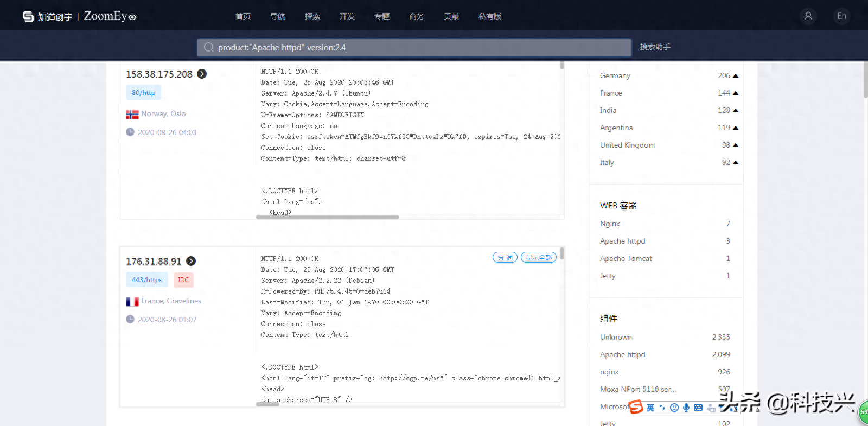The image size is (868, 426).
Task: Click the India count arrow
Action: [736, 111]
